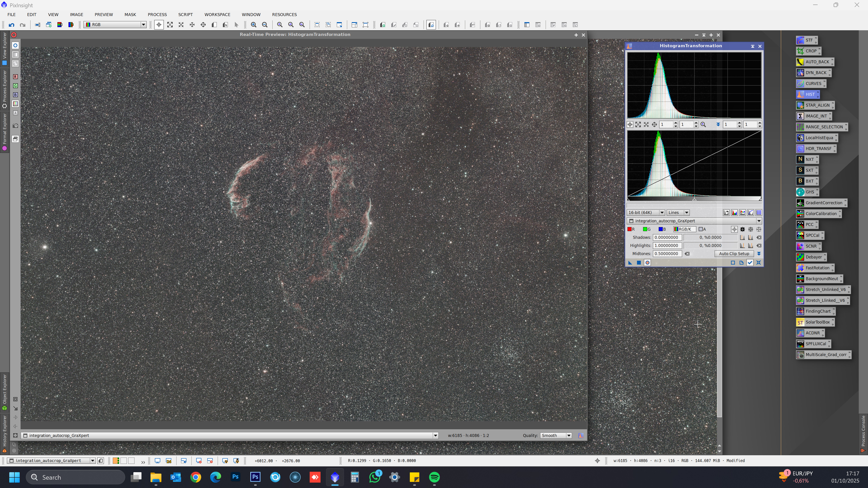This screenshot has width=868, height=488.
Task: Toggle Real-Time Preview circle button in HistogramTransformation
Action: click(647, 263)
